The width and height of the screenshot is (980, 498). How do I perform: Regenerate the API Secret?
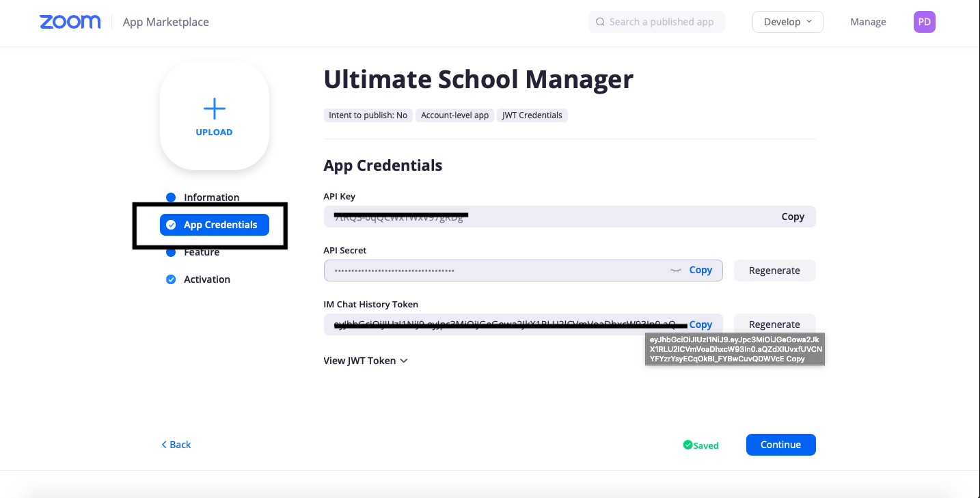[774, 271]
